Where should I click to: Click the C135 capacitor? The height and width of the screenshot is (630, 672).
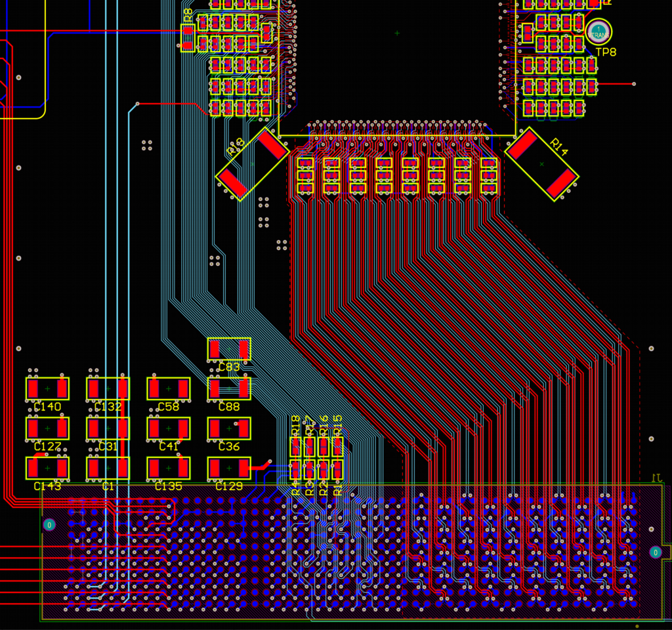(x=168, y=468)
